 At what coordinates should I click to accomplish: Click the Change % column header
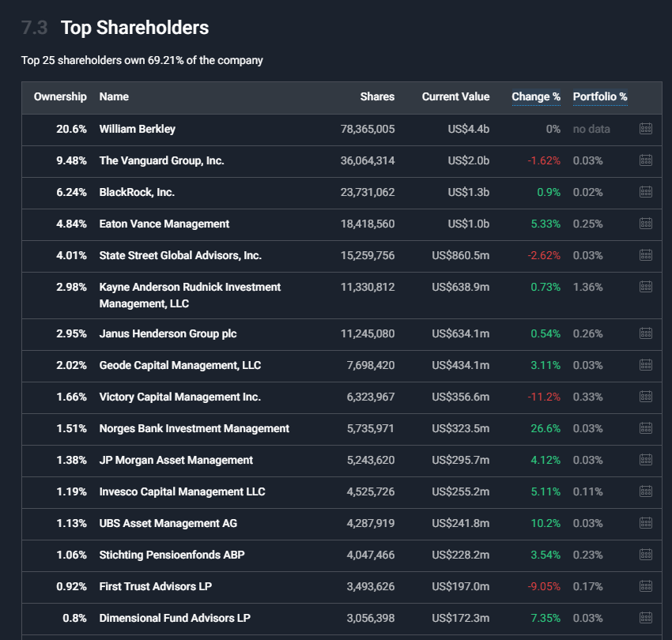[535, 97]
